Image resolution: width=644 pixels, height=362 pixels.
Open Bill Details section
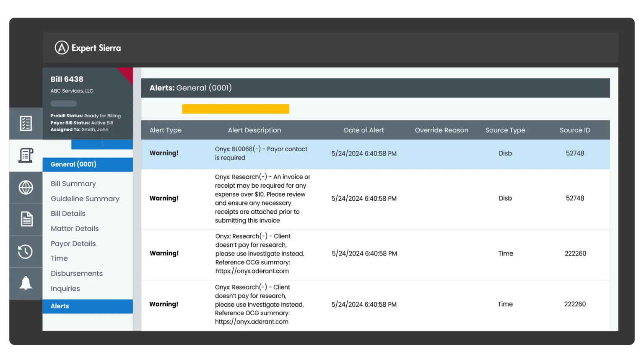pyautogui.click(x=68, y=213)
